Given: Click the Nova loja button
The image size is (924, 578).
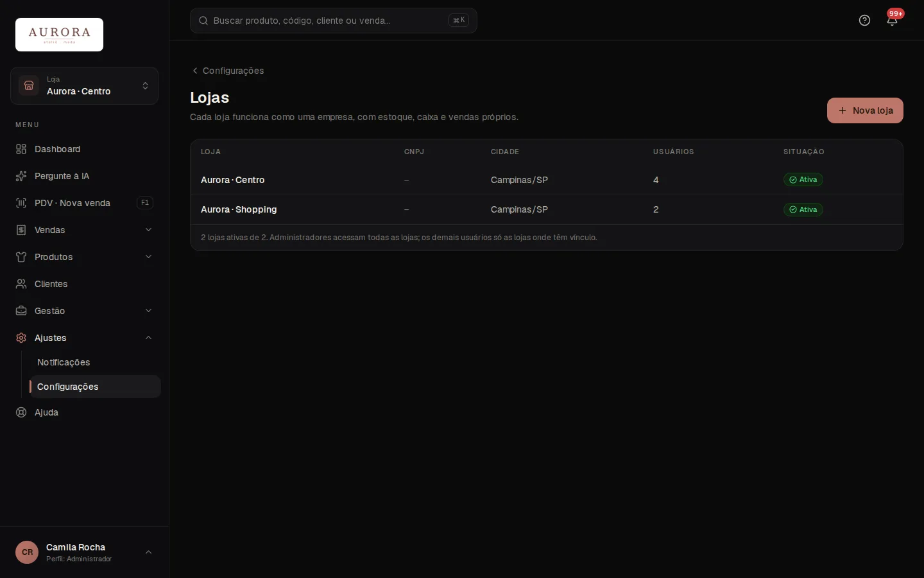Looking at the screenshot, I should [x=865, y=110].
